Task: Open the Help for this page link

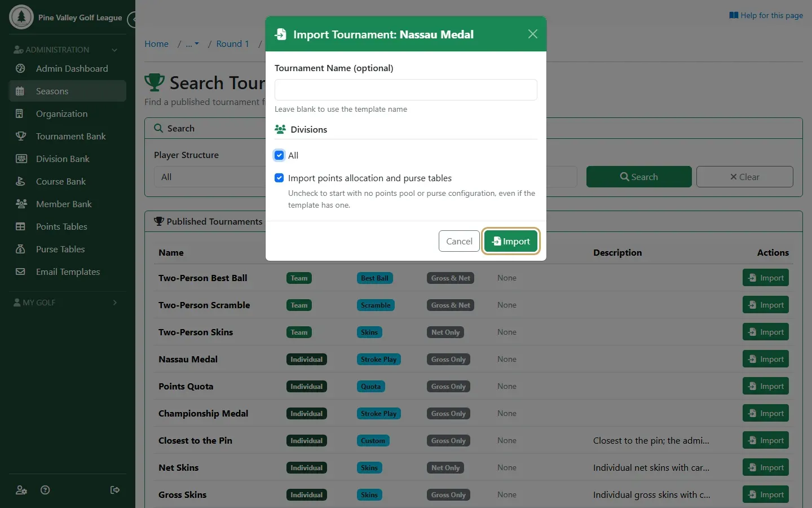Action: pyautogui.click(x=766, y=15)
